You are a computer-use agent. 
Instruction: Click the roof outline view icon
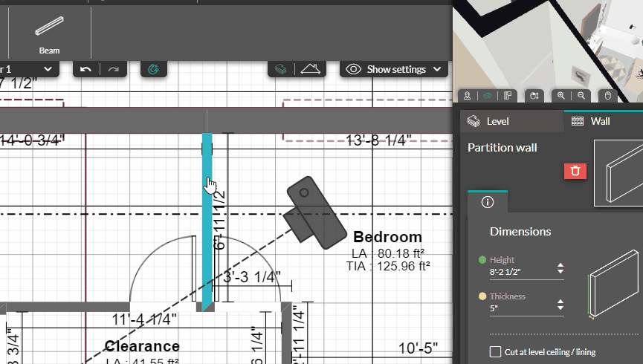coord(312,69)
